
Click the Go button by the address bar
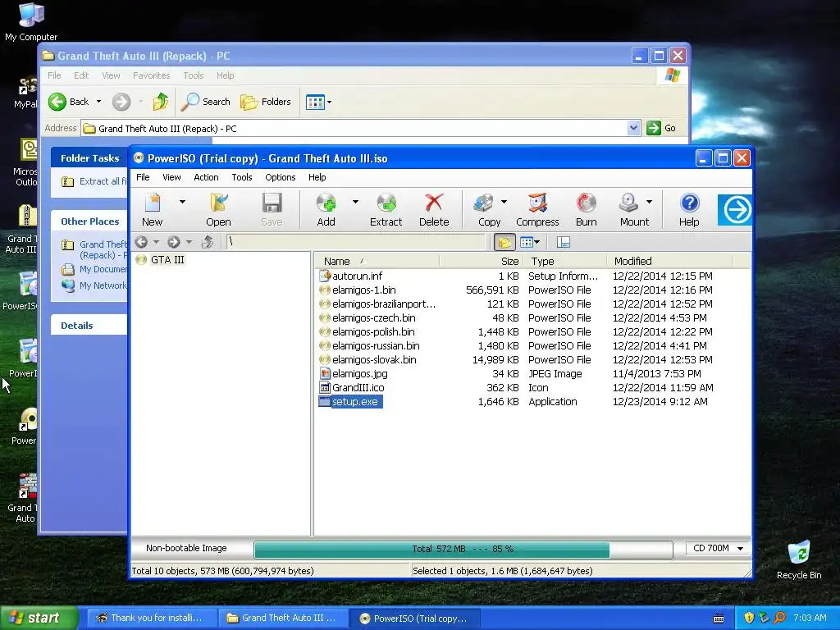662,128
